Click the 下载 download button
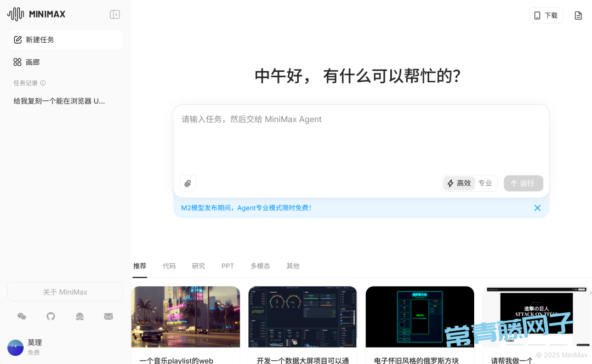Screen dimensions: 592x364 [545, 15]
